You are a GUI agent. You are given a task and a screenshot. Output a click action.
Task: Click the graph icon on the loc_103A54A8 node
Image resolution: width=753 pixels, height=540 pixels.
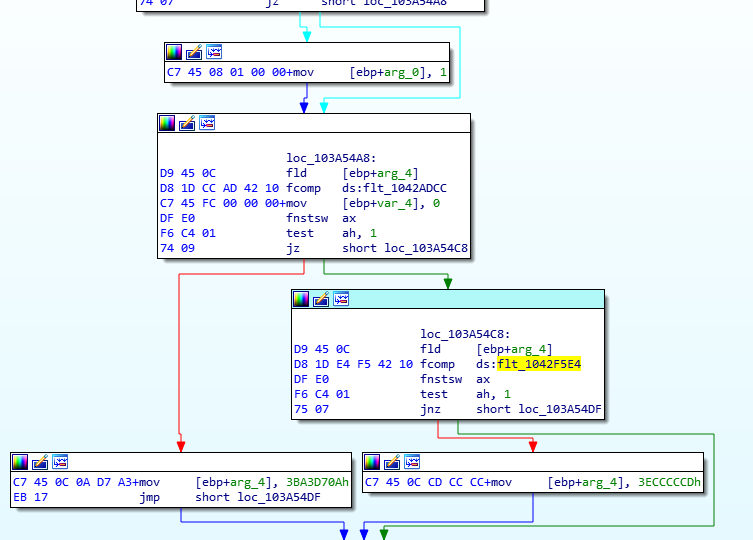pyautogui.click(x=207, y=123)
